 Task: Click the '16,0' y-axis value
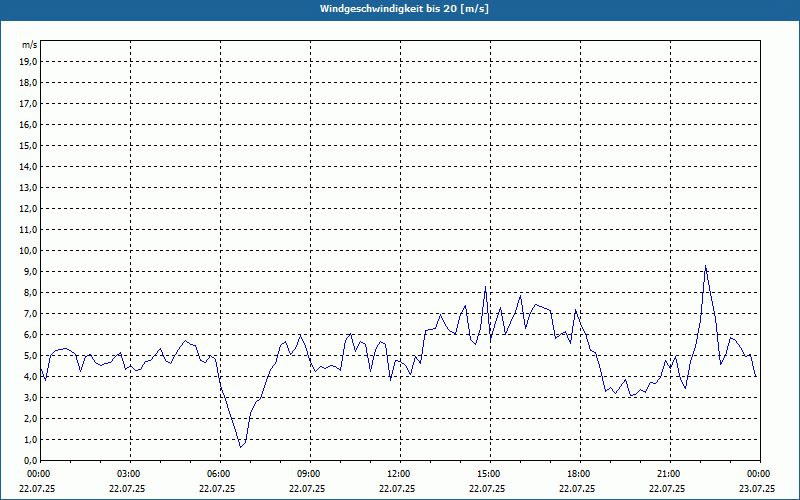[29, 124]
